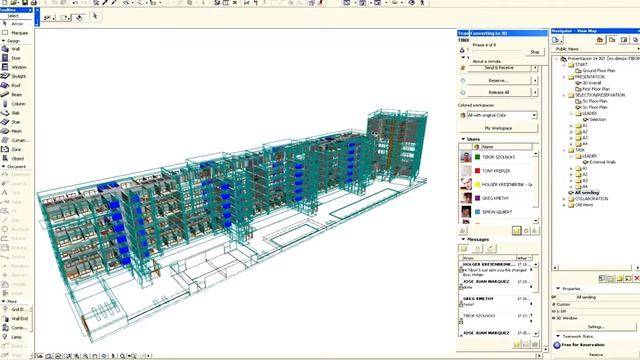This screenshot has width=640, height=360.
Task: Activate the Roof tool
Action: point(16,85)
